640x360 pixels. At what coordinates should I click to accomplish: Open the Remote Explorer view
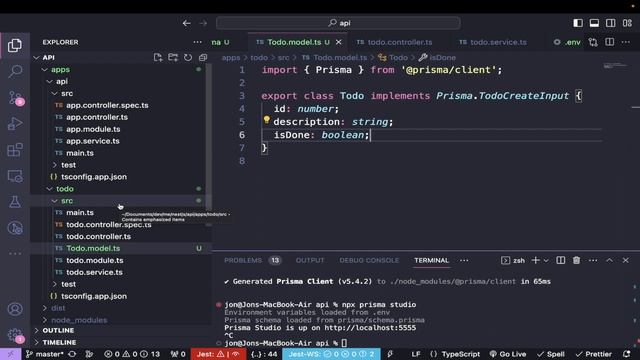point(15,176)
